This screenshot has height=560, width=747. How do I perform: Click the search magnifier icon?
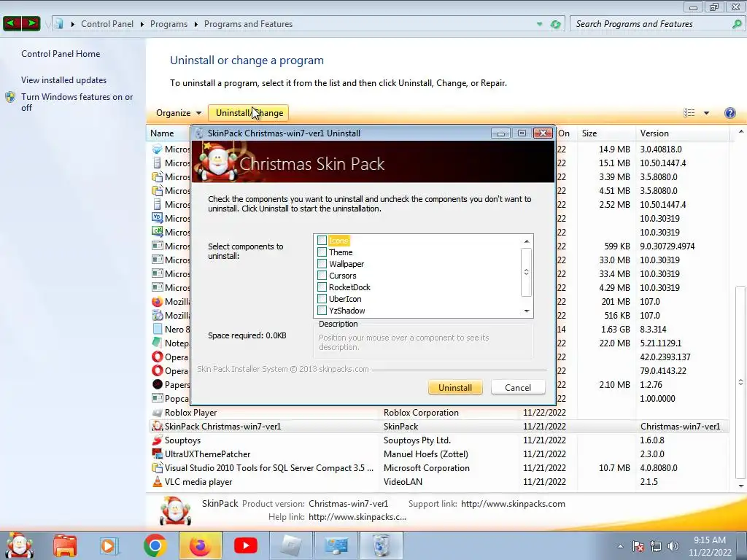(737, 24)
